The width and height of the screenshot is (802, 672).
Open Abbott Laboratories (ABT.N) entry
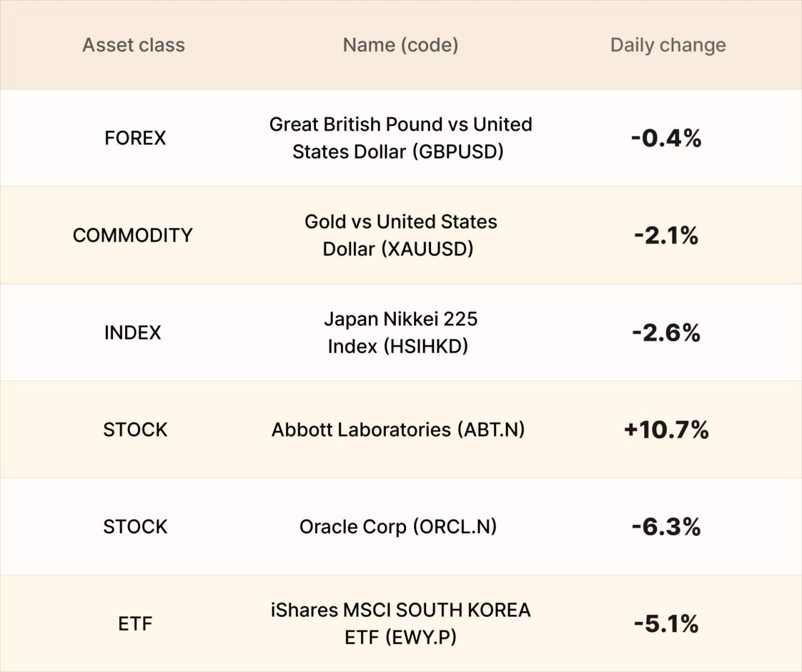pos(398,430)
